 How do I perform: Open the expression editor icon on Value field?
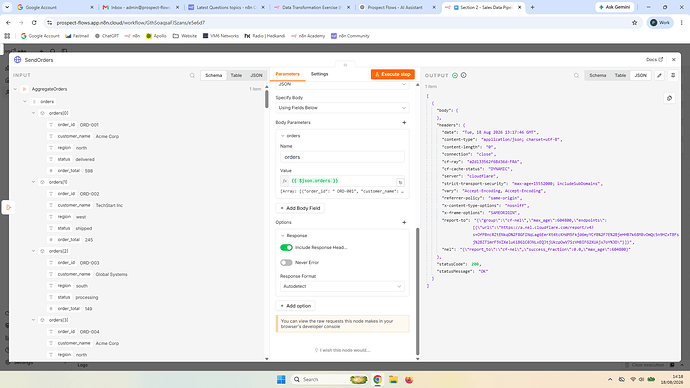tap(400, 182)
